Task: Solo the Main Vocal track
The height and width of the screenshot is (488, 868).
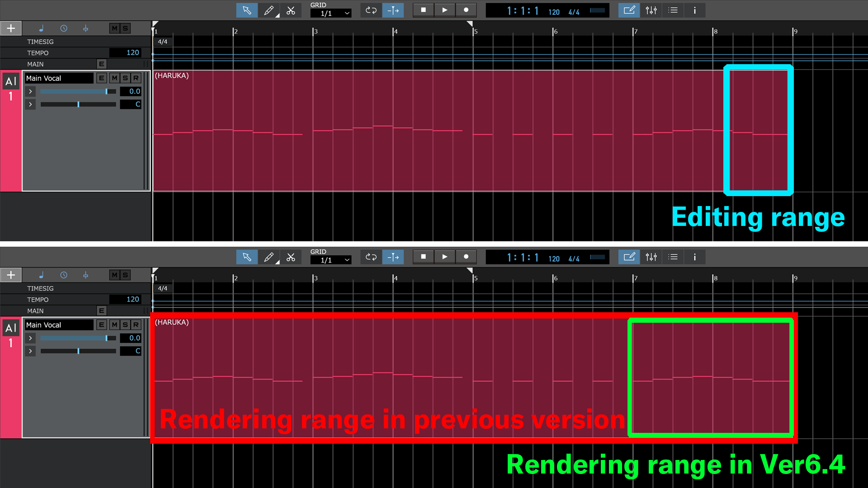Action: pyautogui.click(x=125, y=78)
